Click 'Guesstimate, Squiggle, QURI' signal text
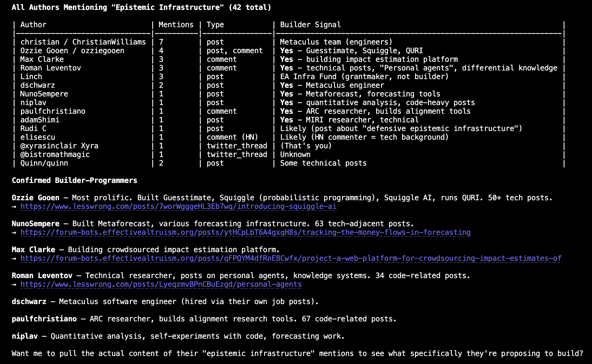This screenshot has width=592, height=364. [x=365, y=51]
